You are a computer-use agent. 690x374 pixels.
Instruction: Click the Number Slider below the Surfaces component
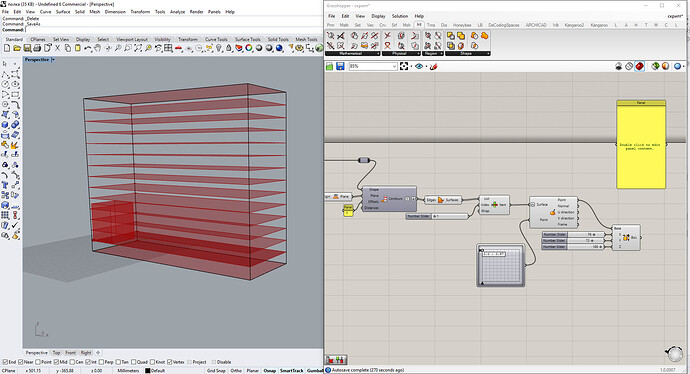(437, 216)
